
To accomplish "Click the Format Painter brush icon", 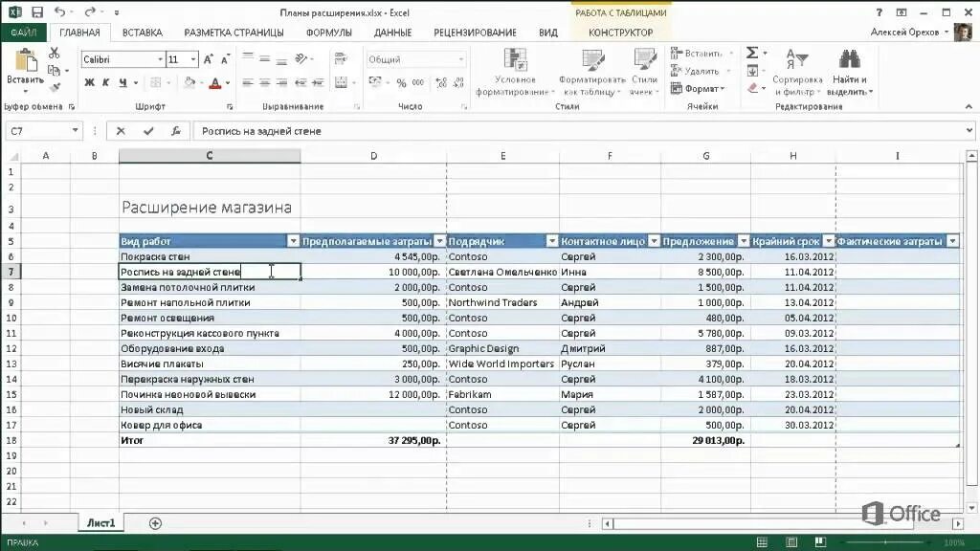I will coord(55,87).
